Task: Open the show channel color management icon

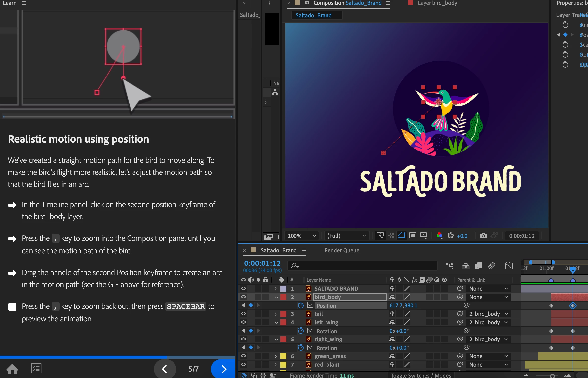Action: click(x=439, y=236)
